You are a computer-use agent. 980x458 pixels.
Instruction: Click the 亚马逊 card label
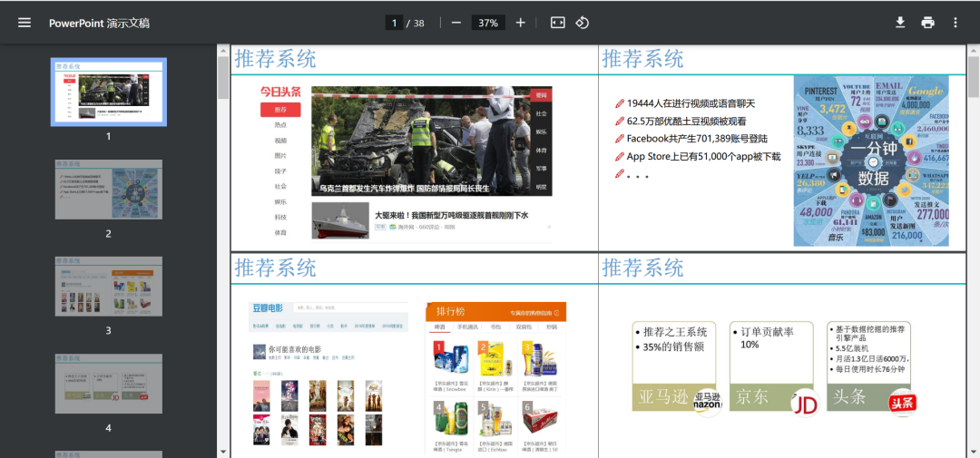[x=663, y=396]
